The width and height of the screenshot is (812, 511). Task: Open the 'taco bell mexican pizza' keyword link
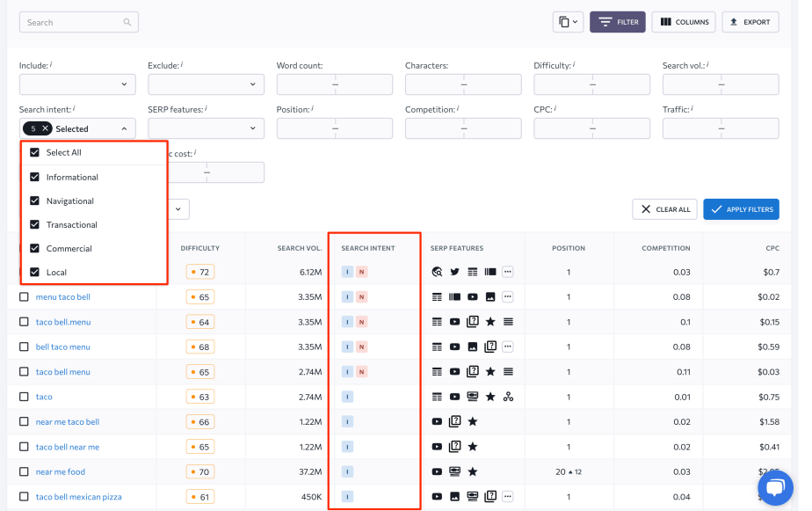tap(80, 497)
